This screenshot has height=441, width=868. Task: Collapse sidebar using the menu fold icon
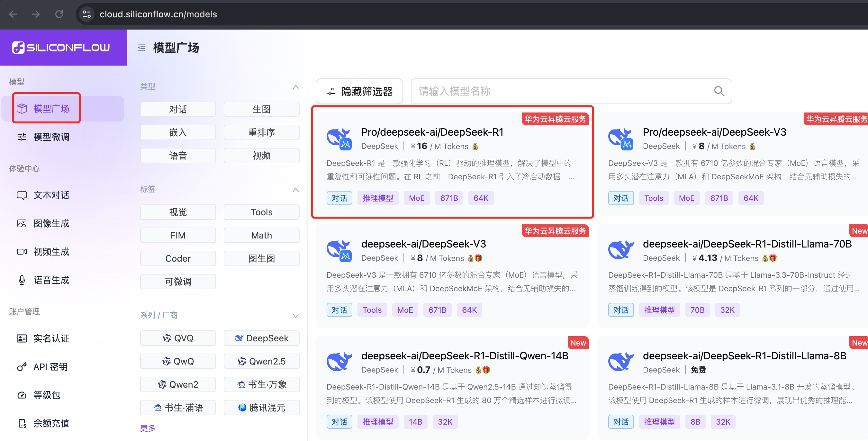pos(141,48)
